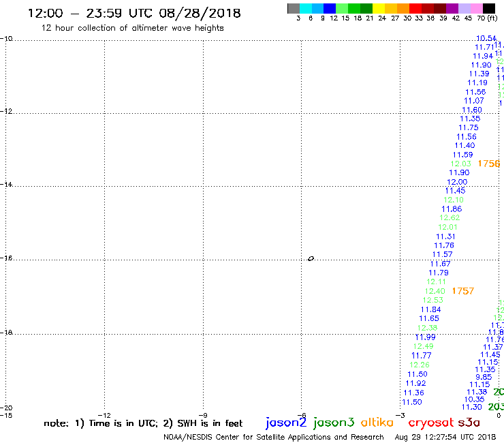
Task: Click the green 12.03 wave height value
Action: click(x=461, y=164)
